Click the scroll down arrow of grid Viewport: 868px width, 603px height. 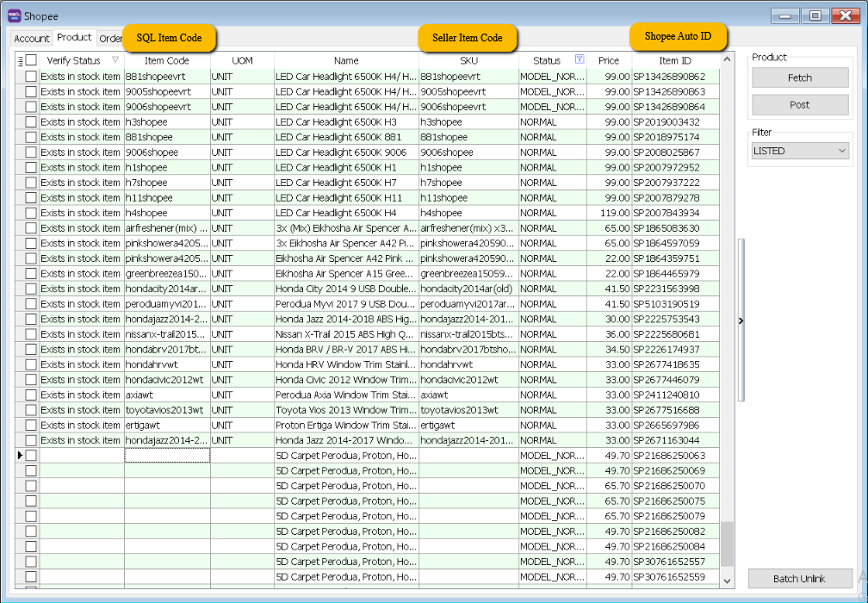[x=728, y=580]
